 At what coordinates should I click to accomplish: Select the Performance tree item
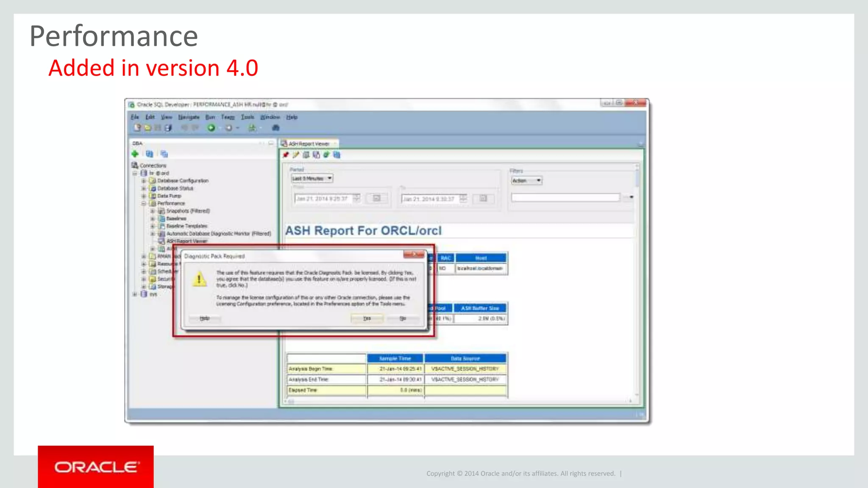tap(171, 203)
